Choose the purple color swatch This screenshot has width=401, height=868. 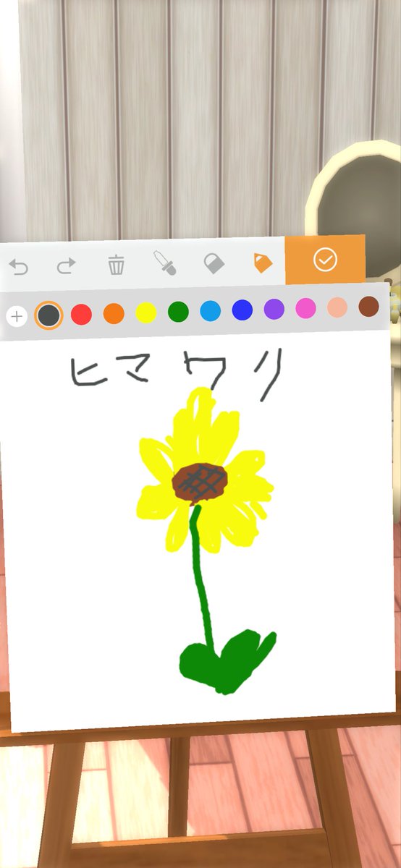click(274, 310)
